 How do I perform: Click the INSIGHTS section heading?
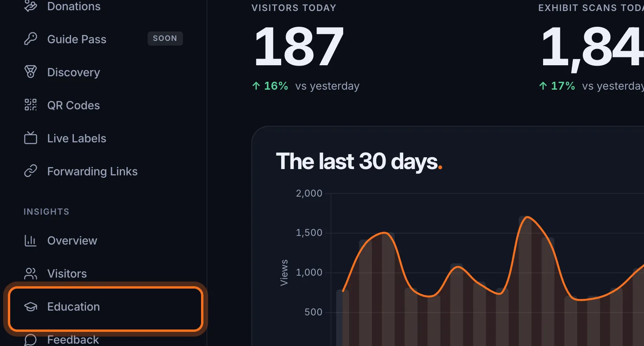46,212
